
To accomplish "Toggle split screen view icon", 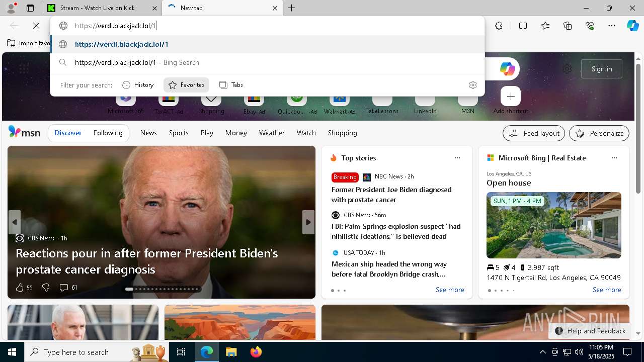I will click(x=523, y=26).
